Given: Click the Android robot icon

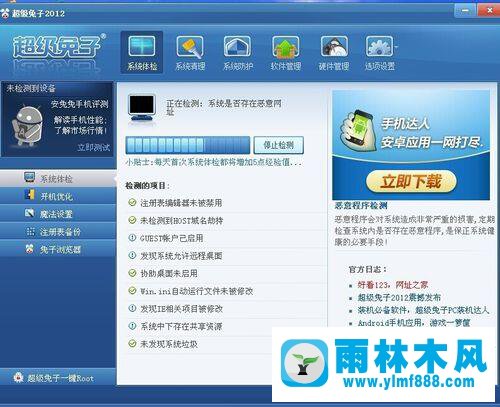Looking at the screenshot, I should (x=28, y=126).
